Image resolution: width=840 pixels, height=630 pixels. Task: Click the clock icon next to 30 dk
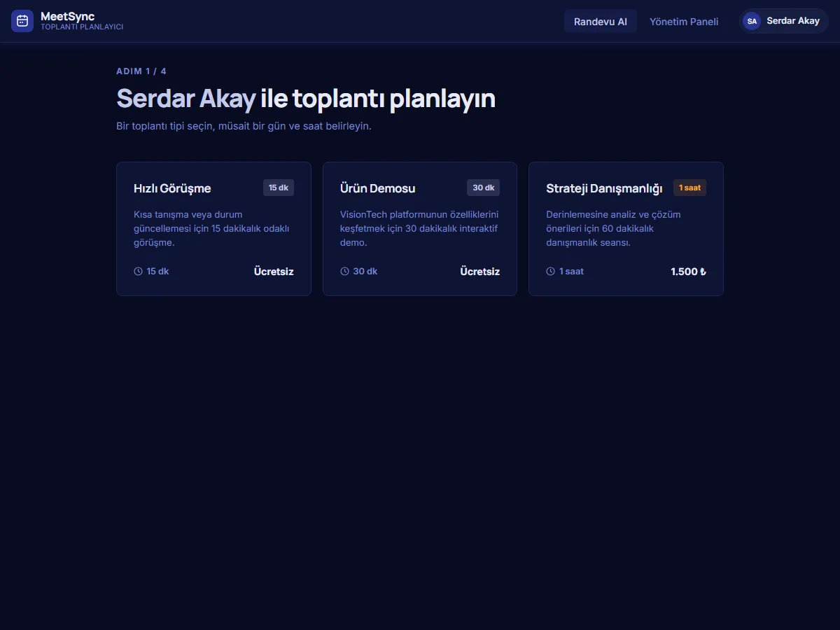344,271
